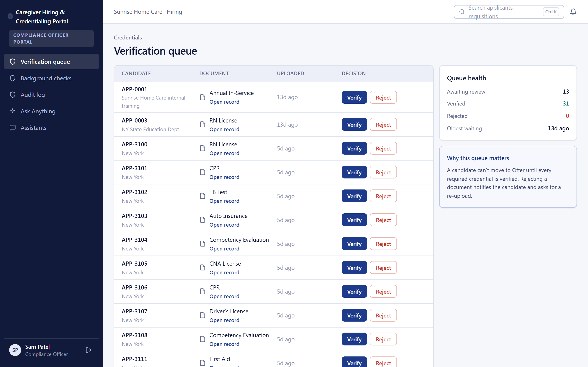Reject the APP-3102 TB Test document
This screenshot has height=367, width=588.
[x=383, y=196]
